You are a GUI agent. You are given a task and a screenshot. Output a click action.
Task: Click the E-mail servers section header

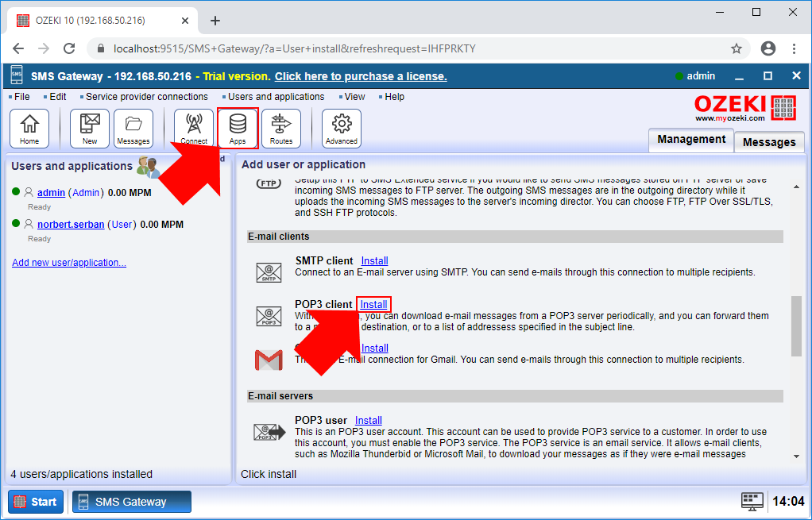515,396
